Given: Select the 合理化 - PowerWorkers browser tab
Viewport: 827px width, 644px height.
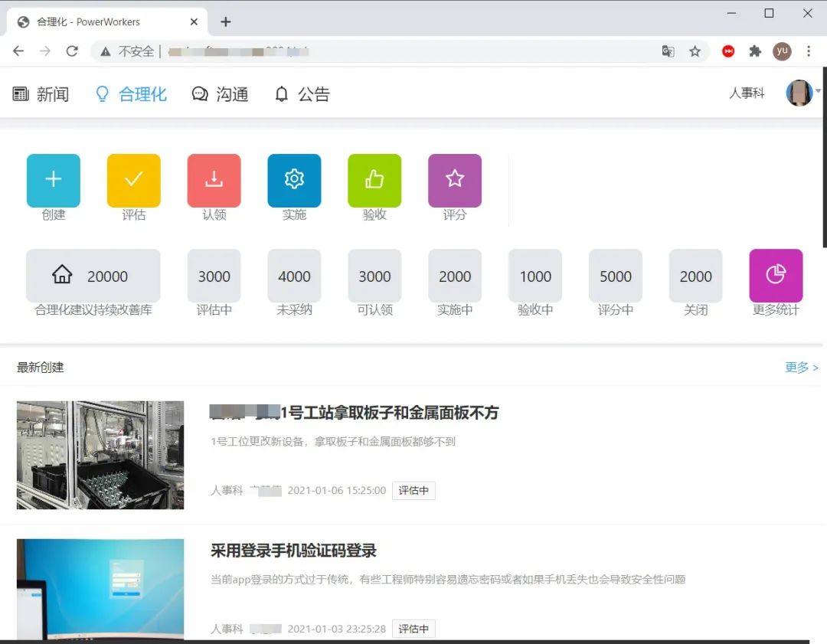Looking at the screenshot, I should tap(107, 21).
